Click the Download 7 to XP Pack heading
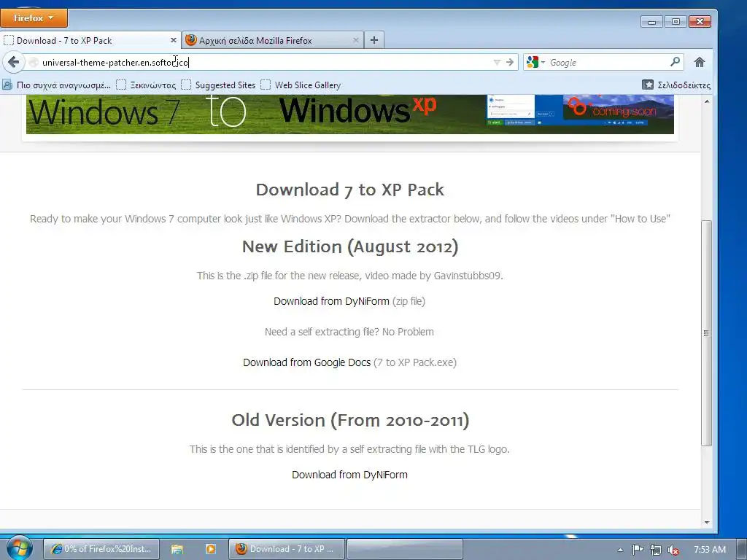This screenshot has height=560, width=747. [349, 190]
